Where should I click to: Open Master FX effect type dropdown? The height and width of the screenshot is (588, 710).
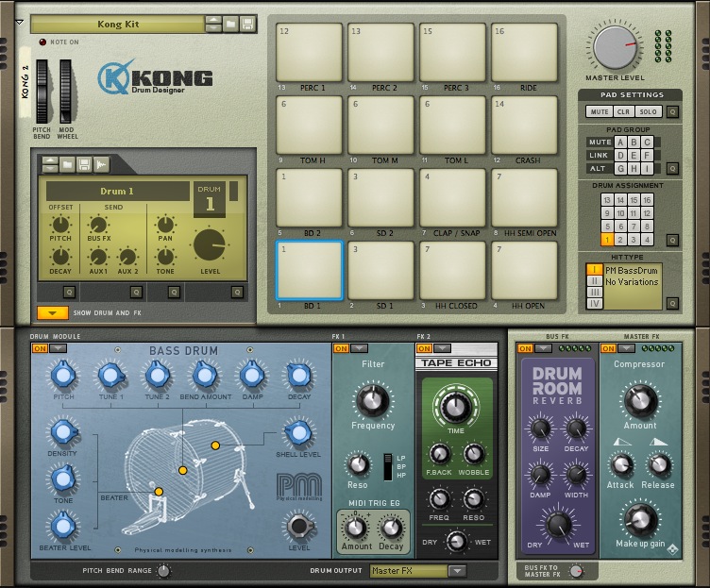pos(626,348)
